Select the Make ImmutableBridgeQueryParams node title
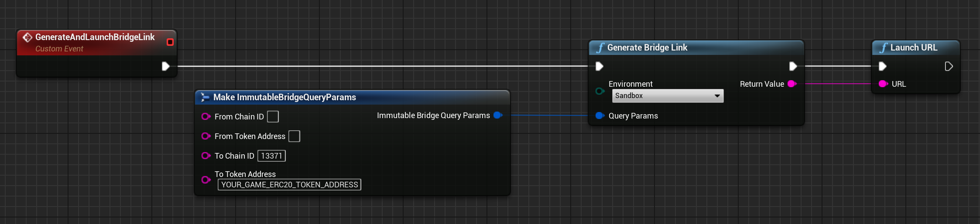980x224 pixels. coord(284,97)
